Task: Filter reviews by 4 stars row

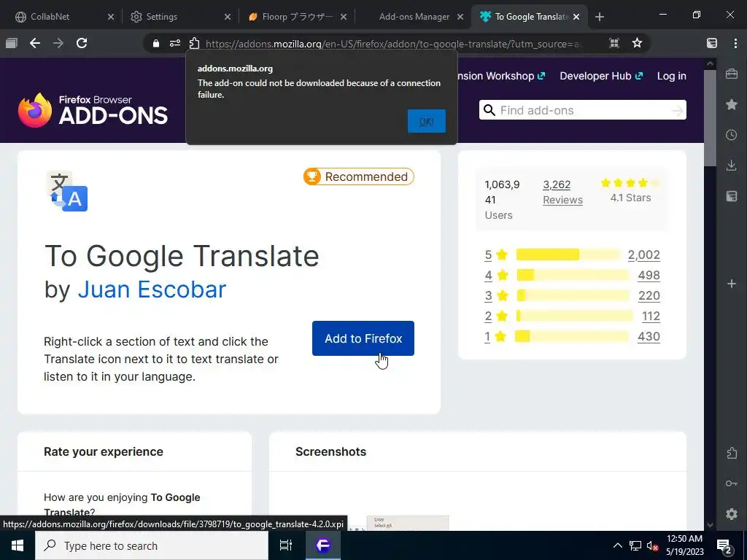Action: tap(572, 275)
